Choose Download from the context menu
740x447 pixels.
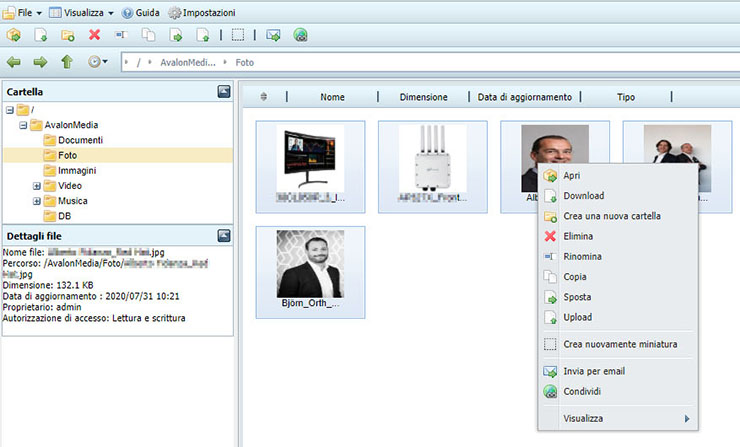(583, 196)
